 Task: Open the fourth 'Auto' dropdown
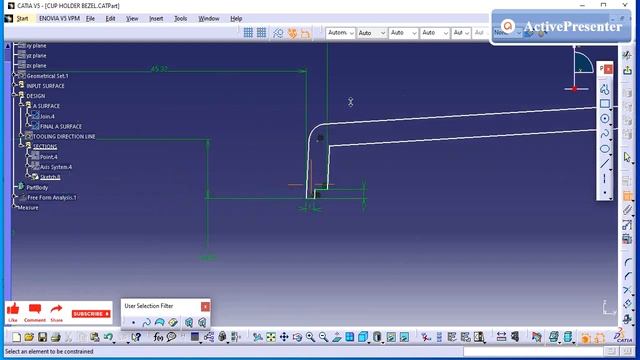pyautogui.click(x=434, y=33)
